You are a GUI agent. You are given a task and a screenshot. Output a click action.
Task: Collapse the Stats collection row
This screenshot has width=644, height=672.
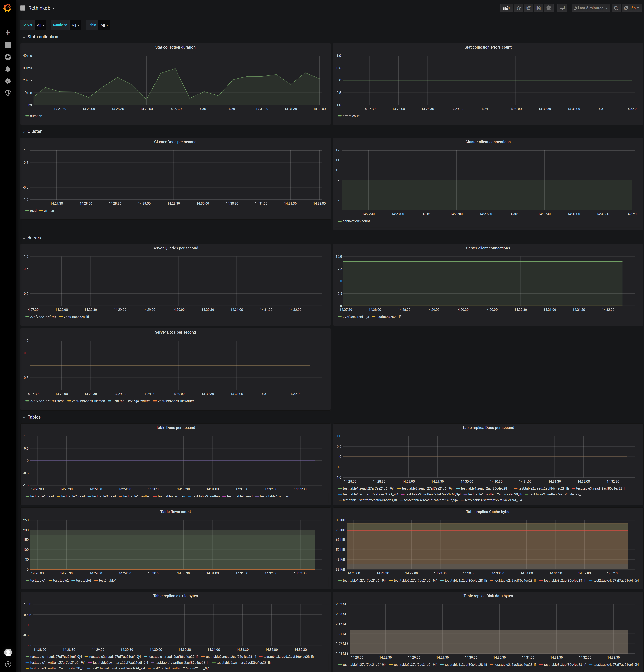(x=43, y=37)
